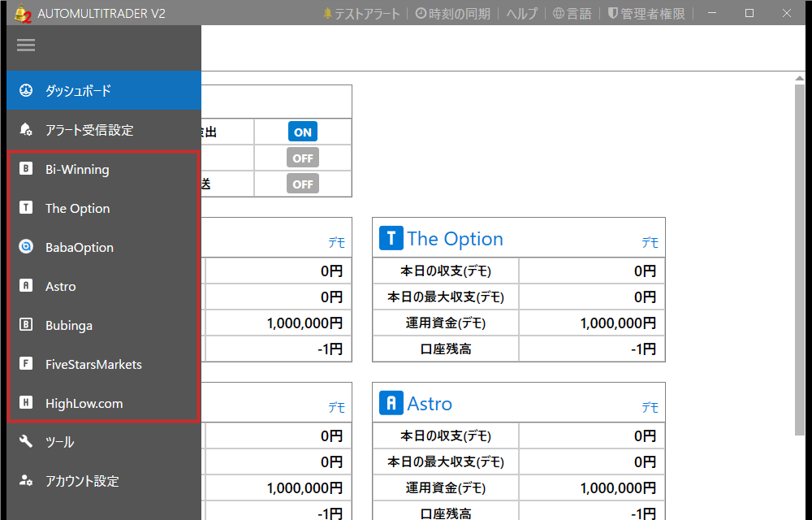Click the テストアラート bell icon
The height and width of the screenshot is (520, 812).
tap(327, 14)
